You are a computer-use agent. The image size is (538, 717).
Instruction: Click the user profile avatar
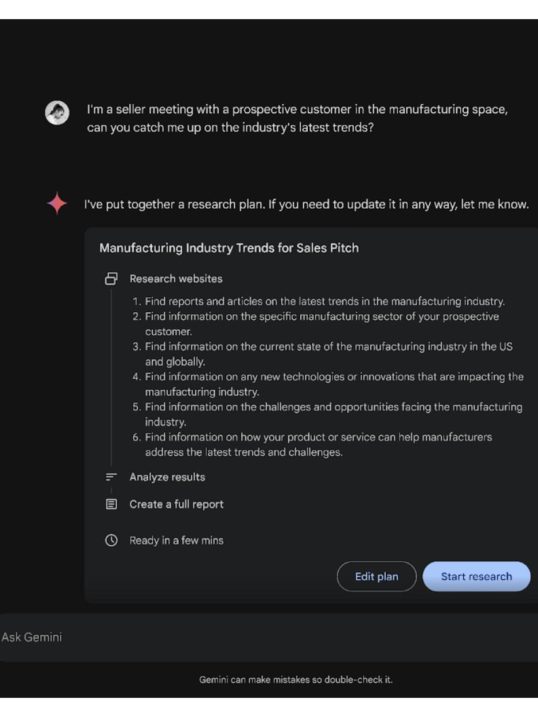(57, 112)
